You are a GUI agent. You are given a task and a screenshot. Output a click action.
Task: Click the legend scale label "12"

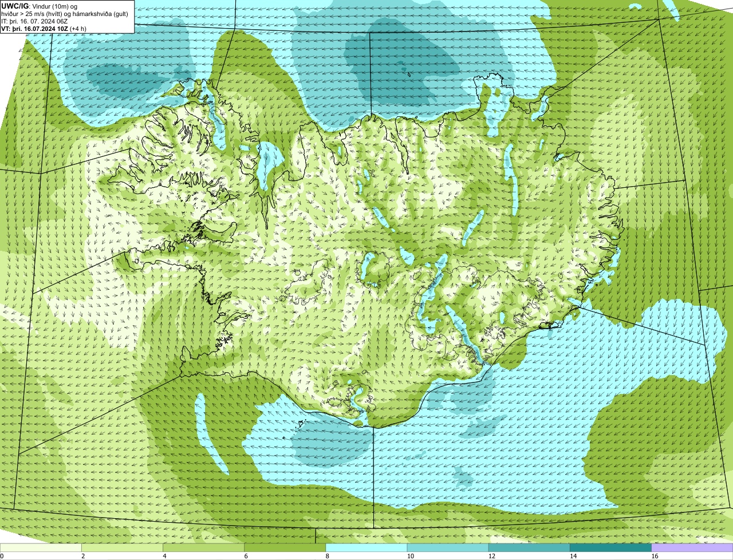click(x=491, y=556)
